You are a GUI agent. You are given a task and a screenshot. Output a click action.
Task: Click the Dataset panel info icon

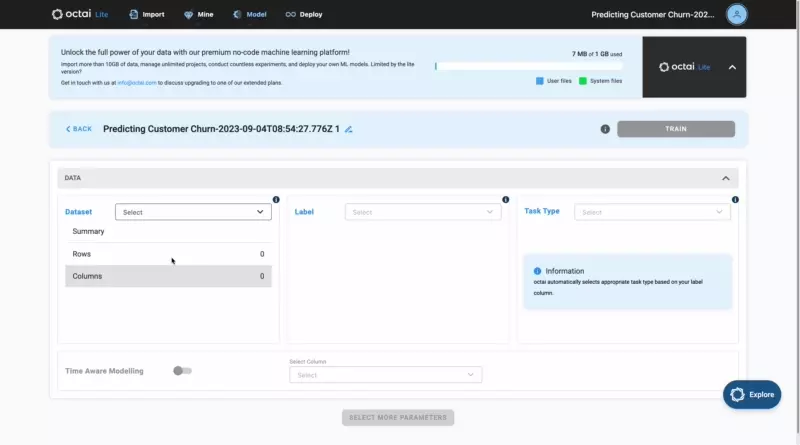(276, 200)
